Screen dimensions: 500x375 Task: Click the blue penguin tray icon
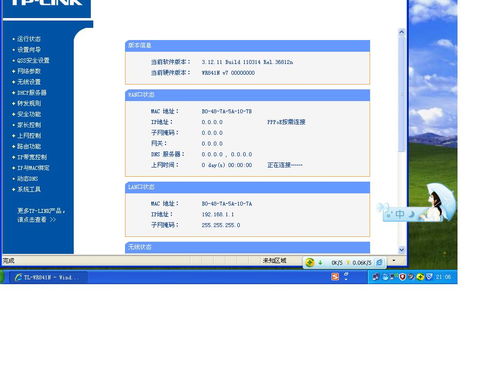click(x=385, y=277)
